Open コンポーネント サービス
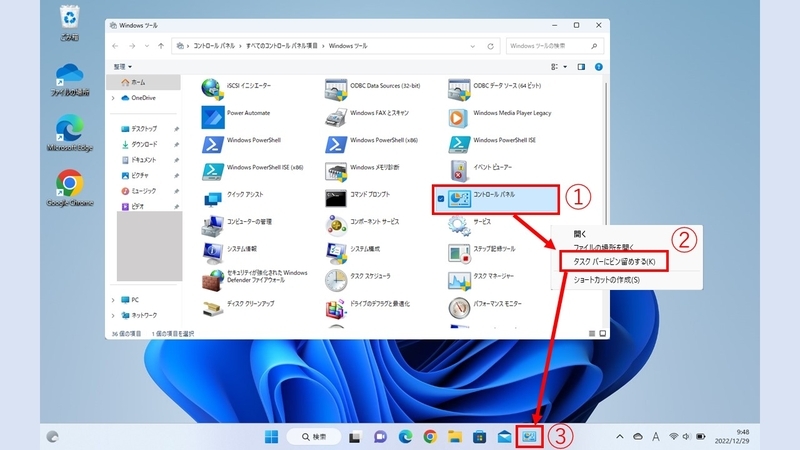The image size is (800, 450). coord(362,224)
